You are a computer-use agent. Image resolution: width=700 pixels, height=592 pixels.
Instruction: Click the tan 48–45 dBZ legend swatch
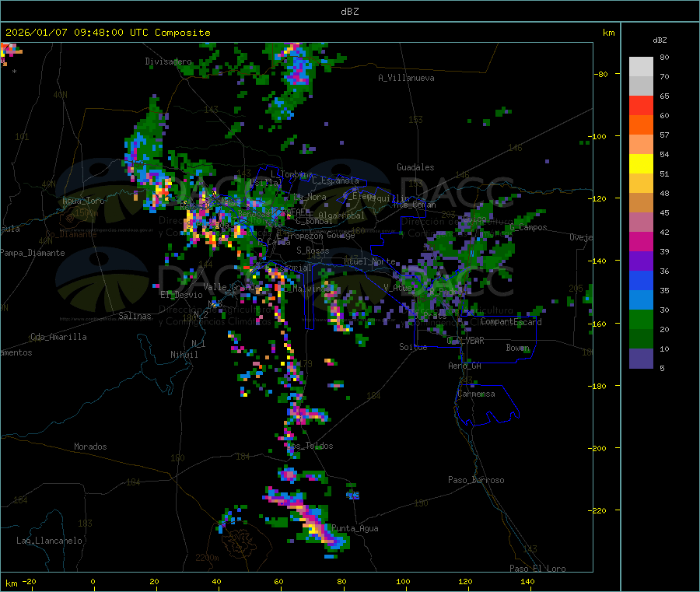641,203
